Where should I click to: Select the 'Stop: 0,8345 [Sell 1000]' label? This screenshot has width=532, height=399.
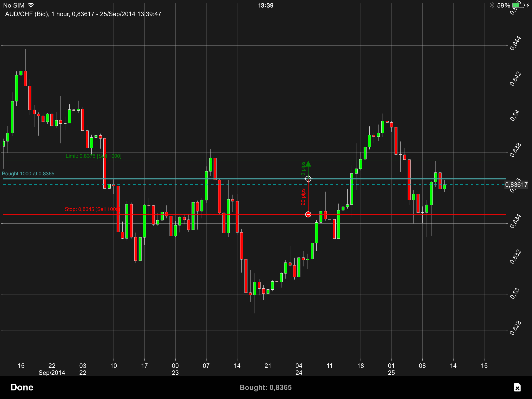click(92, 209)
